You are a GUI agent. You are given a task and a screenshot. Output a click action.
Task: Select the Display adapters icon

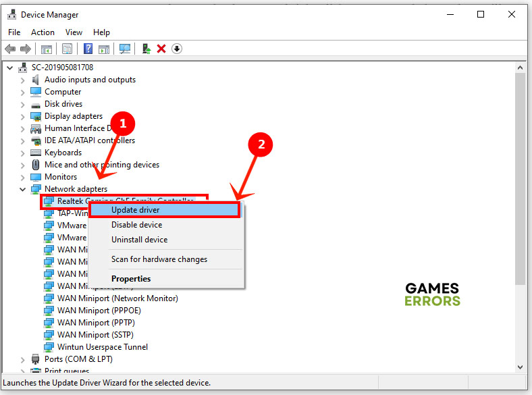36,116
